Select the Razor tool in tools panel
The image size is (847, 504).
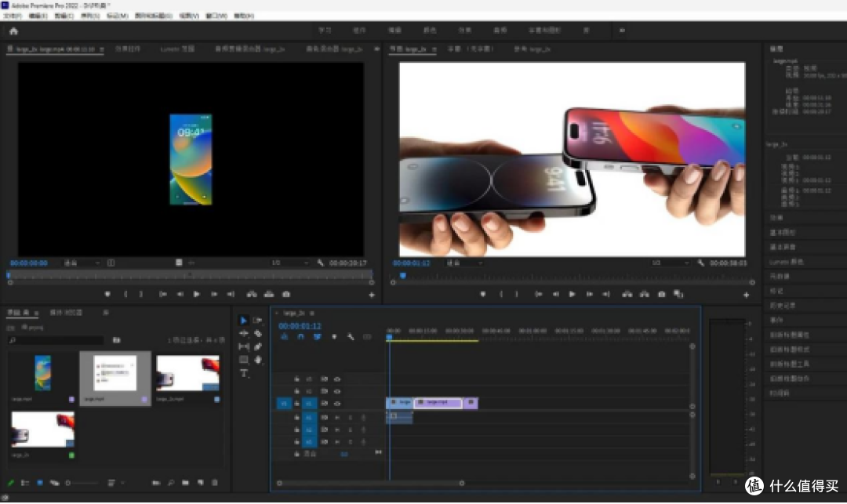pyautogui.click(x=258, y=333)
